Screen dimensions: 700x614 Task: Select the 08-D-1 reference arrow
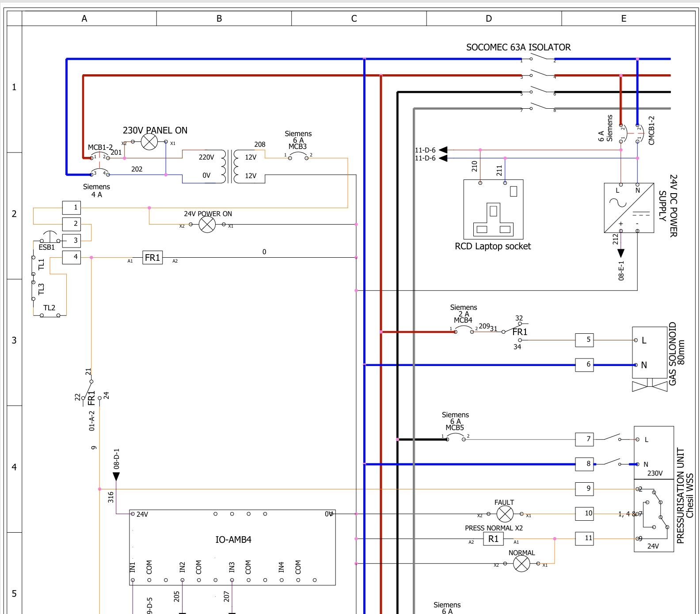pos(116,477)
